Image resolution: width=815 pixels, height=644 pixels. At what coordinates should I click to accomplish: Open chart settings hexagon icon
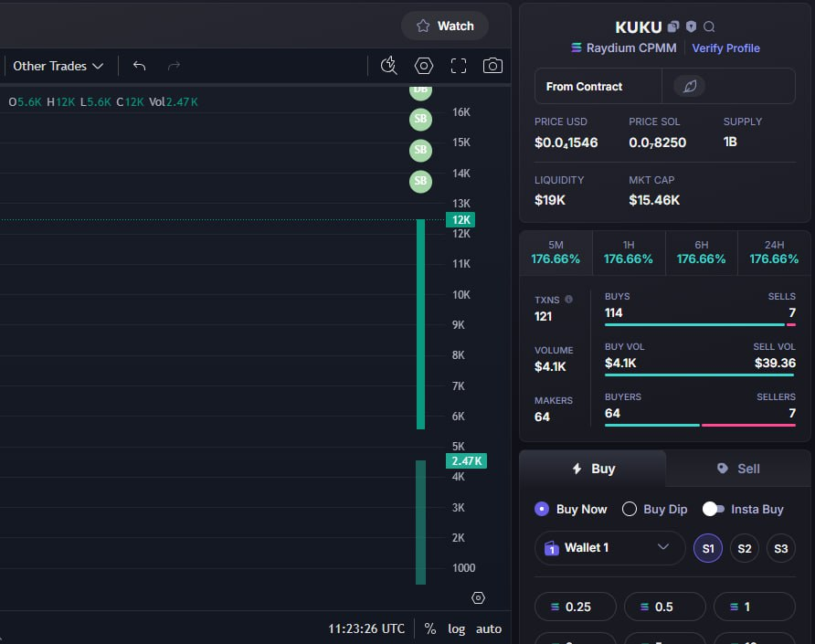(424, 66)
